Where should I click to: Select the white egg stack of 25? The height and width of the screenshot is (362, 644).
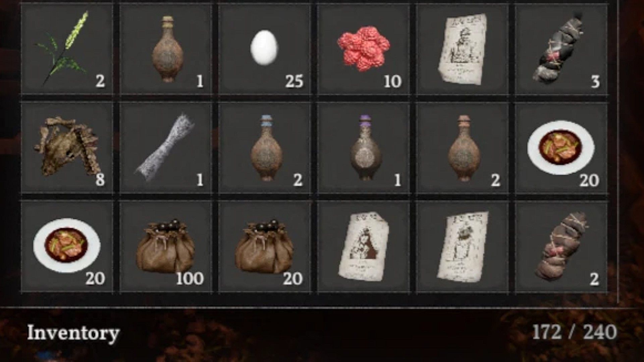(265, 49)
